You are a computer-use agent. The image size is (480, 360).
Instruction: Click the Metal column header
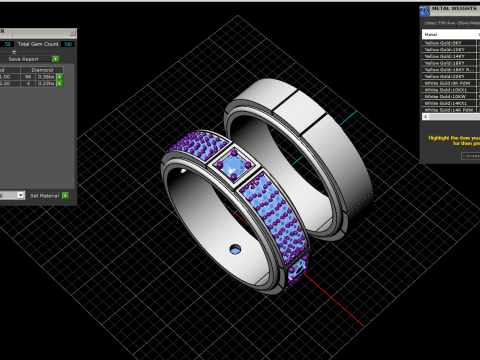[449, 34]
